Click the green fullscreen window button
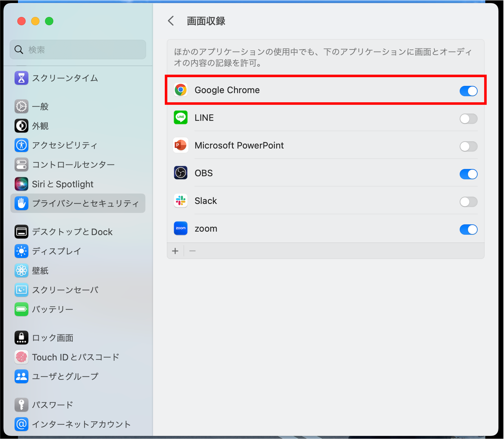Screen dimensions: 504x439 click(x=49, y=21)
